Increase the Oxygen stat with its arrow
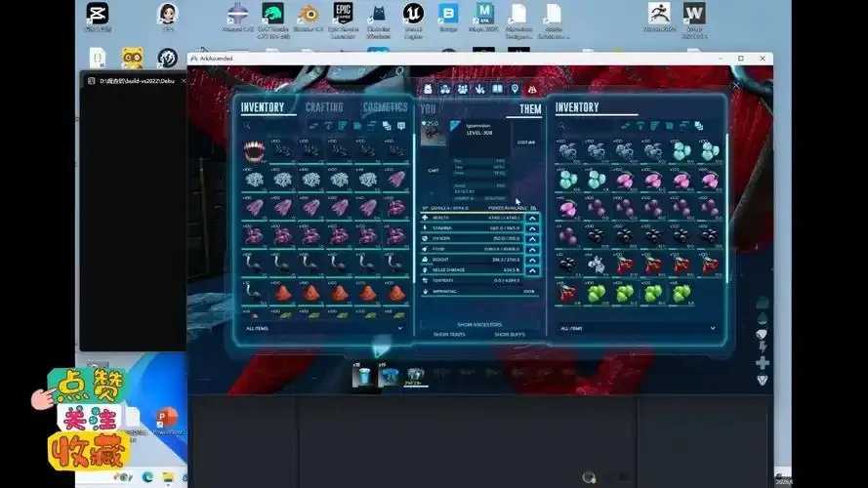Image resolution: width=868 pixels, height=488 pixels. (532, 239)
